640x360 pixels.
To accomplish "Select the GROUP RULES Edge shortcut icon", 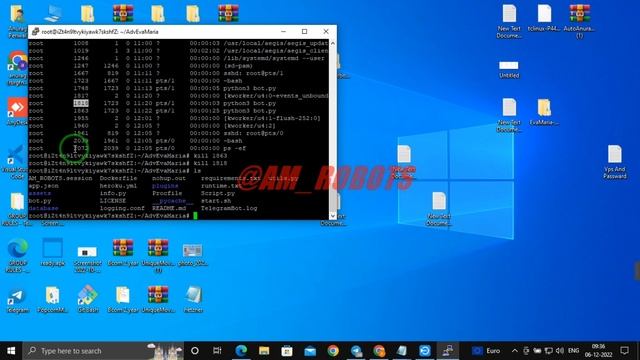I will point(18,256).
